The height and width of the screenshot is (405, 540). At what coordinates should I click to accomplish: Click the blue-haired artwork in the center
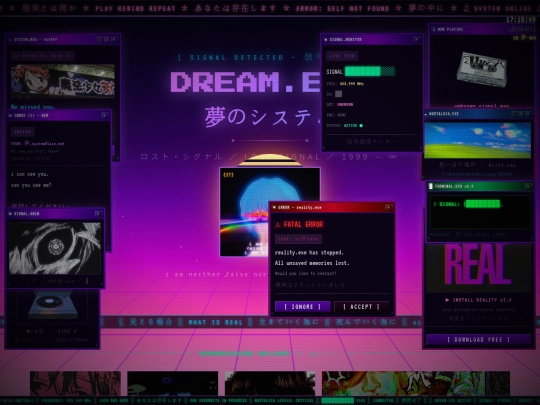(x=270, y=212)
